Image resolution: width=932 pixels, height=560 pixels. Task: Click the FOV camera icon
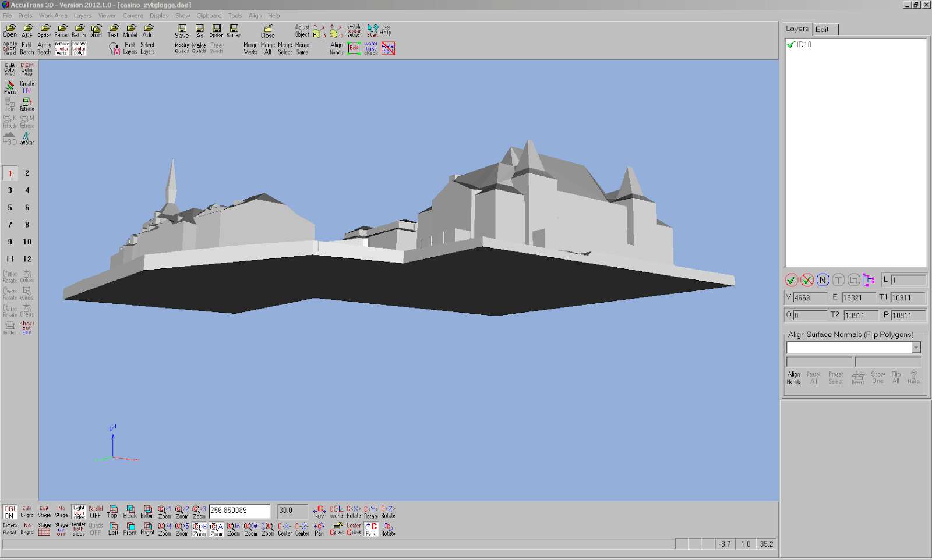click(x=319, y=512)
